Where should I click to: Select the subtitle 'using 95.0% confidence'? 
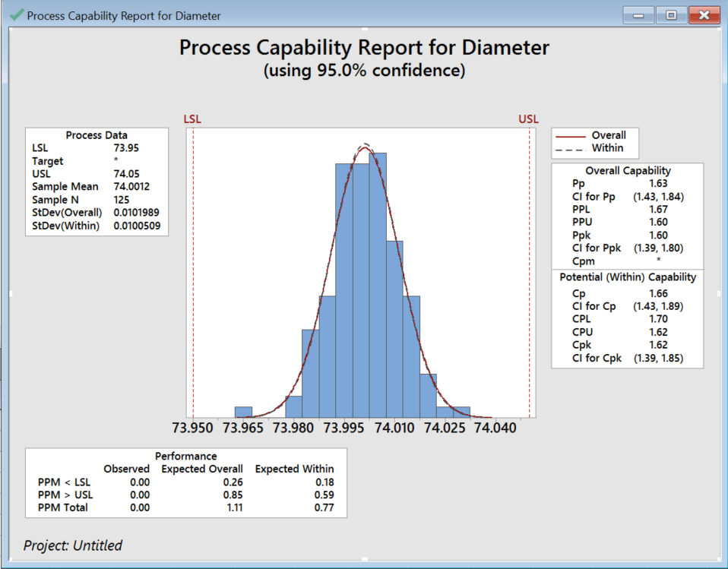[x=364, y=71]
